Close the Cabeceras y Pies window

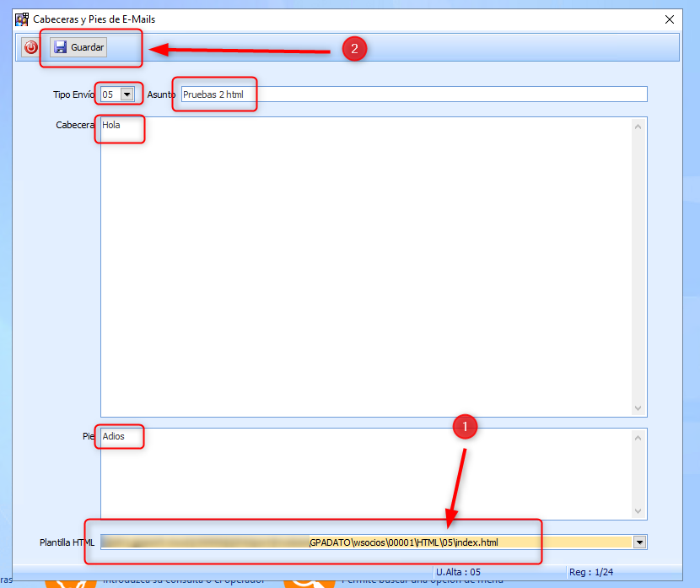(669, 19)
